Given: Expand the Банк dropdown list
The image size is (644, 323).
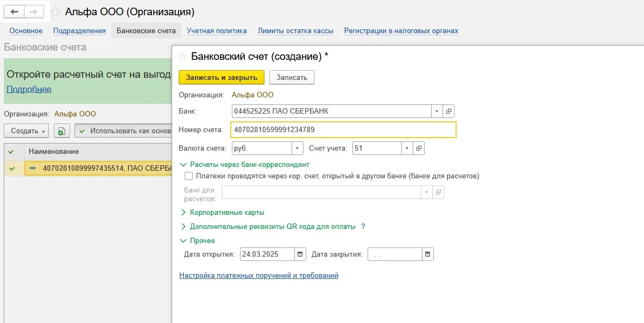Looking at the screenshot, I should coord(437,111).
